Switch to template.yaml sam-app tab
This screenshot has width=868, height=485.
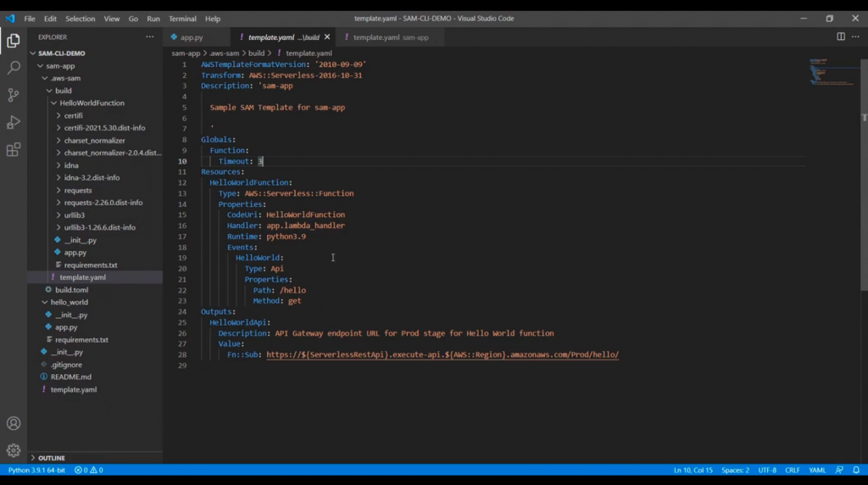pyautogui.click(x=391, y=37)
